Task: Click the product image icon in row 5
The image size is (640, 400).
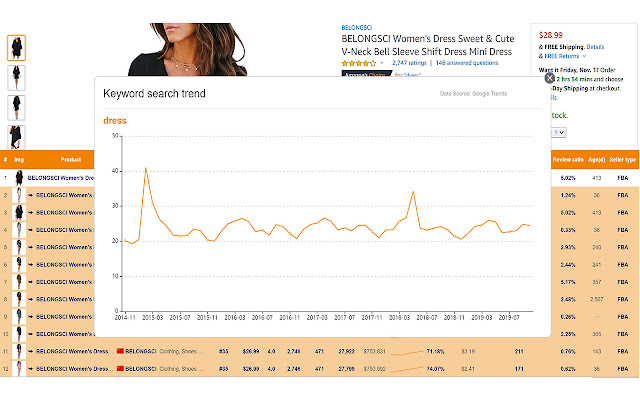Action: [19, 247]
